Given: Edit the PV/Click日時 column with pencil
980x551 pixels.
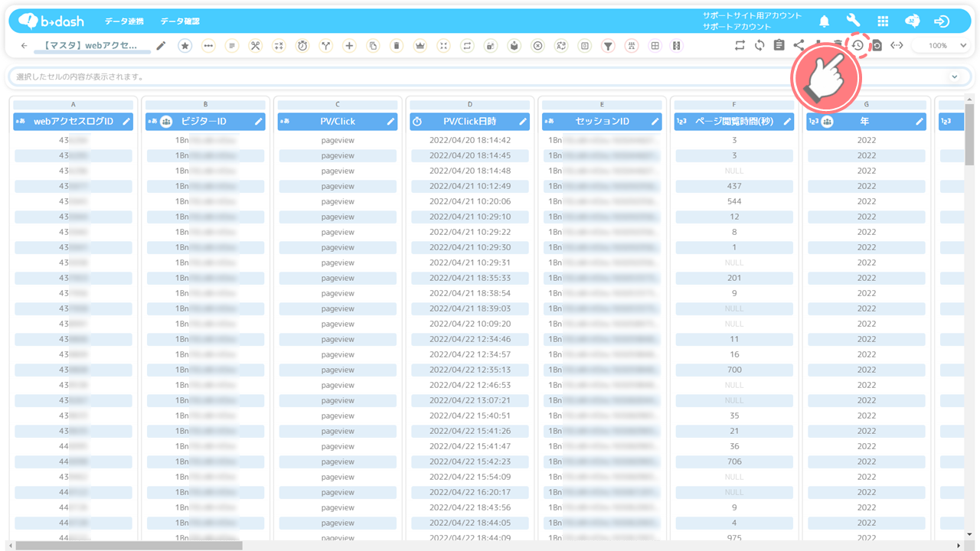Looking at the screenshot, I should (523, 122).
